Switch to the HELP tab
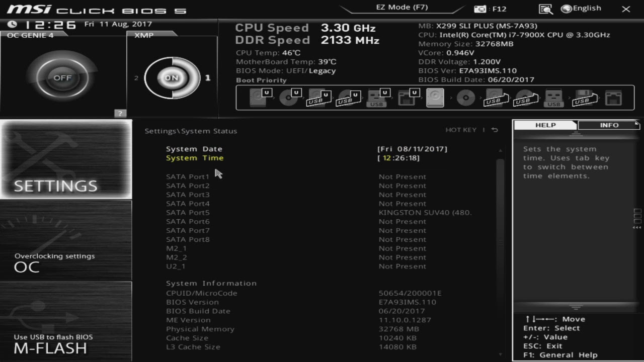The image size is (644, 362). click(x=545, y=125)
